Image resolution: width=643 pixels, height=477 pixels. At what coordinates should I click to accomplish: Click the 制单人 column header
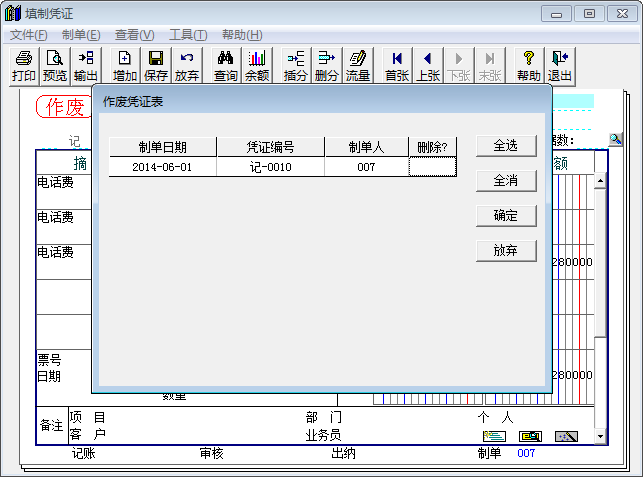[x=367, y=147]
